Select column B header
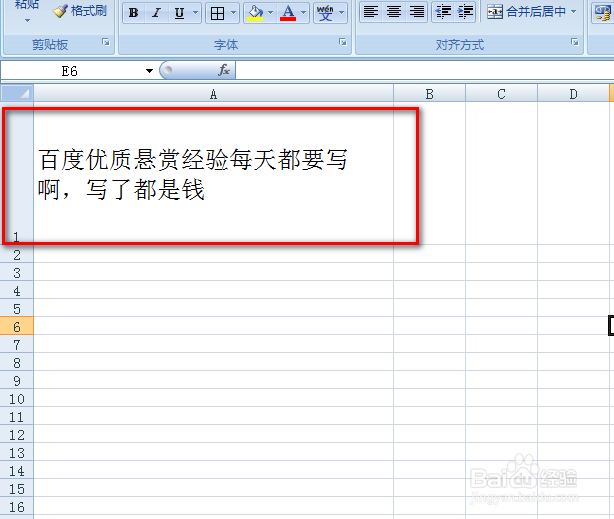 [x=430, y=94]
